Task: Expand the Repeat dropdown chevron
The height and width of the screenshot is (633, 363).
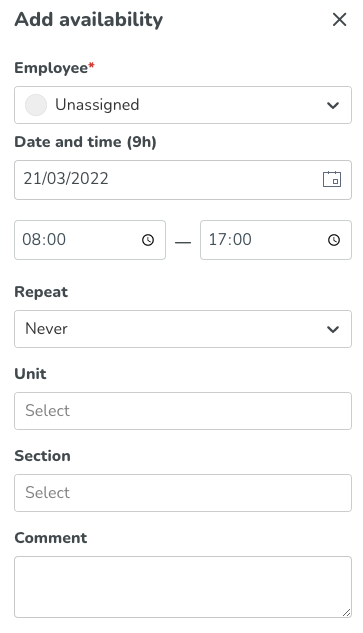Action: coord(333,329)
